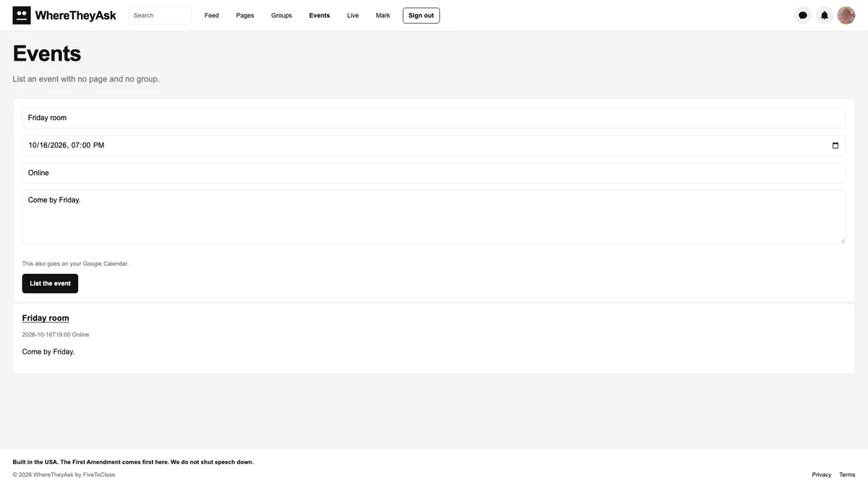Click the List the event button
This screenshot has height=488, width=868.
50,283
